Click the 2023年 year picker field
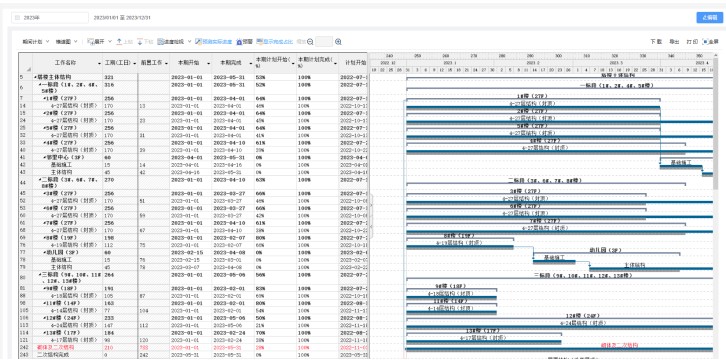This screenshot has height=360, width=726. click(x=50, y=18)
